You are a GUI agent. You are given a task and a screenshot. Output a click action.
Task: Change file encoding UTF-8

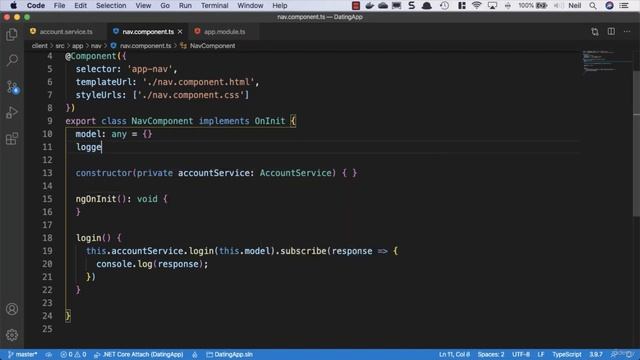point(521,354)
